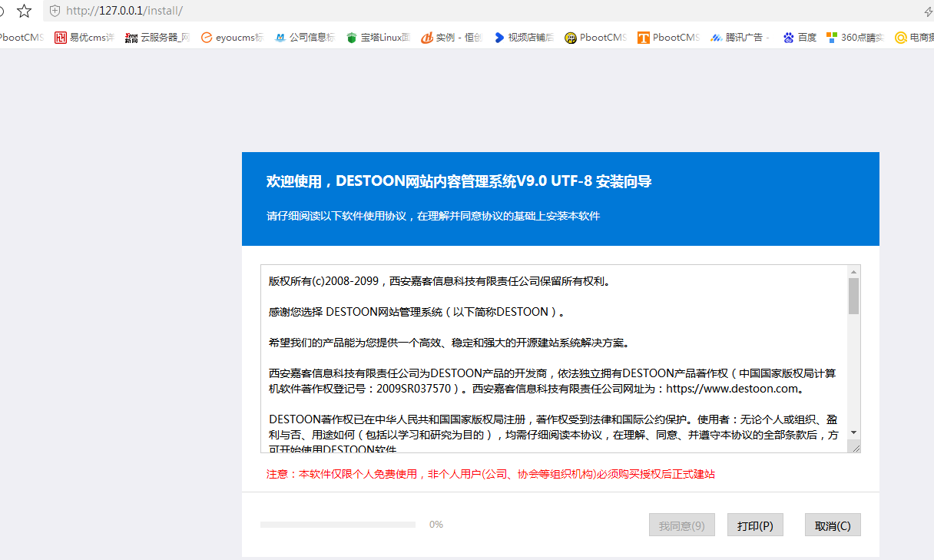This screenshot has width=934, height=560.
Task: Click the 感谢您选择 DESTOON line
Action: (x=417, y=312)
